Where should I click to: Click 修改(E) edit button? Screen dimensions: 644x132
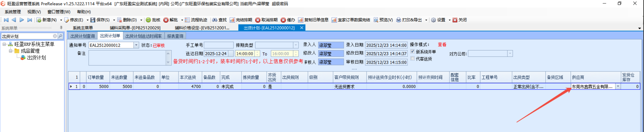[x=74, y=20]
